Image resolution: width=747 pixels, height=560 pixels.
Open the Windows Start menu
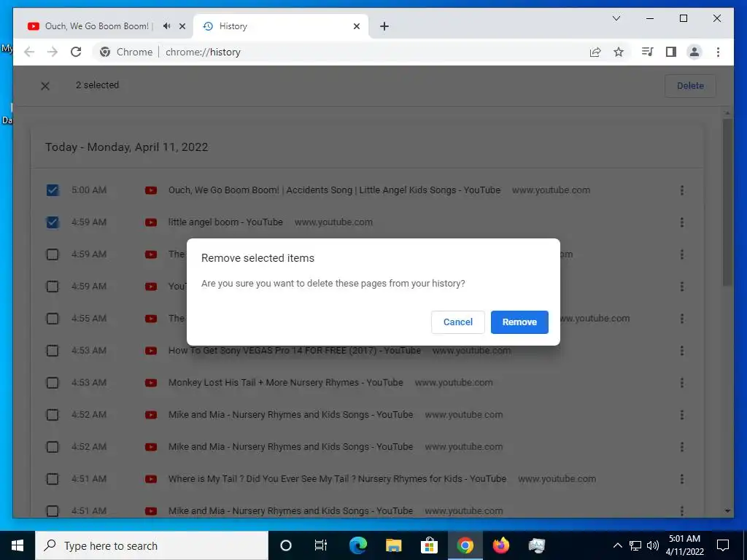(18, 545)
